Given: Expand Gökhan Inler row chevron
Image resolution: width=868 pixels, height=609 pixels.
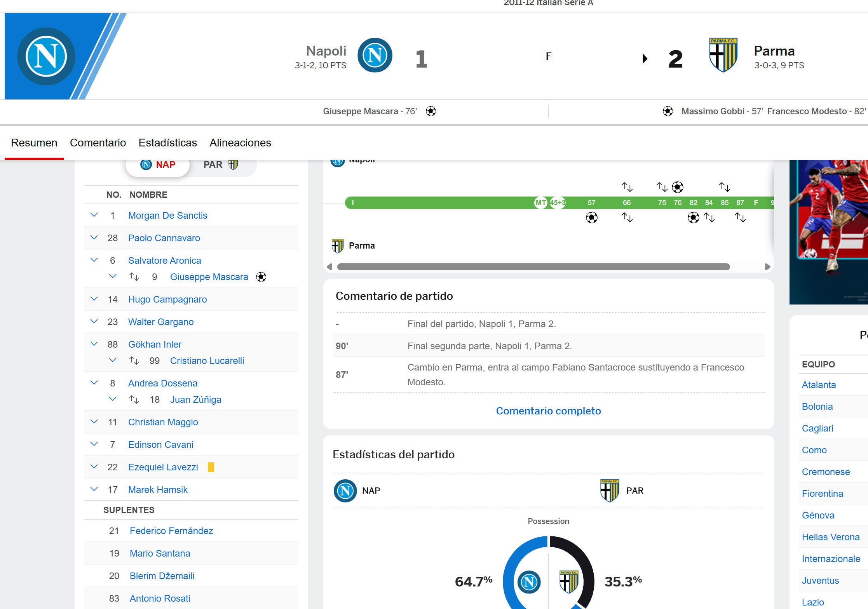Looking at the screenshot, I should click(94, 344).
